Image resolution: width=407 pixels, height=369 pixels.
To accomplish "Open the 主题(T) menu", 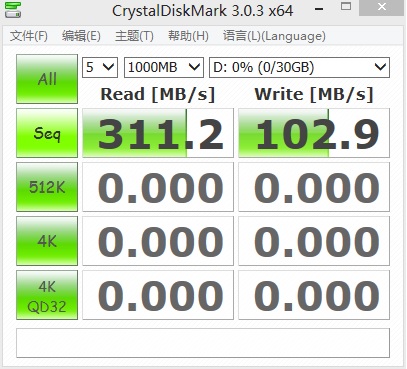I will (x=134, y=36).
